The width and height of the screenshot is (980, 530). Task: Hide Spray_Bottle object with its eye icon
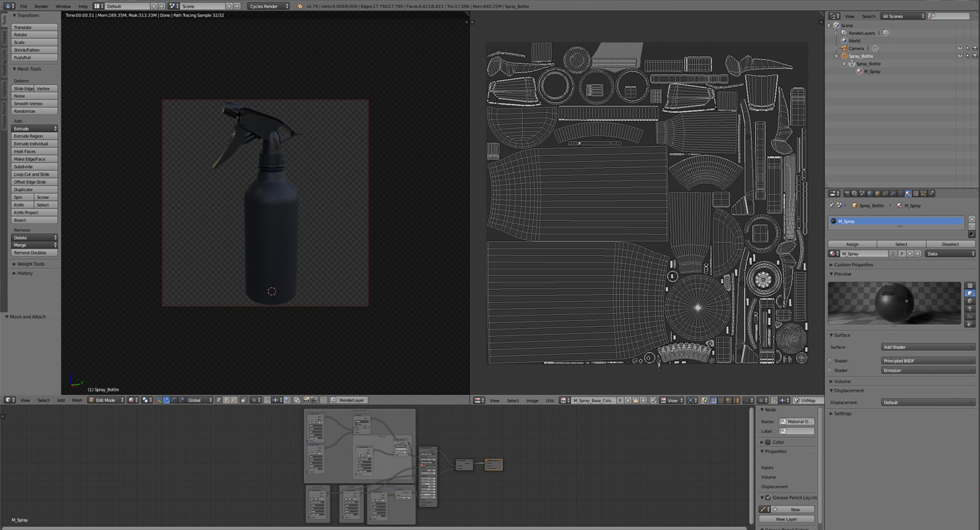pos(960,56)
